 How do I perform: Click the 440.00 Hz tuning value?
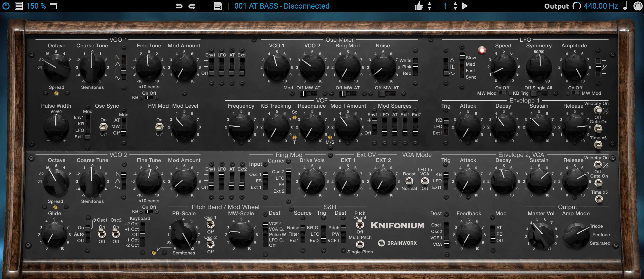pyautogui.click(x=600, y=6)
